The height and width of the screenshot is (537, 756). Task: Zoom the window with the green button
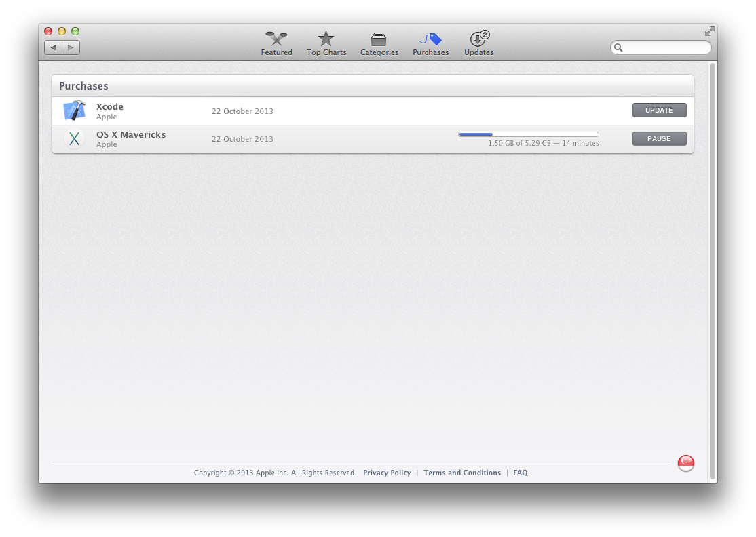click(x=75, y=31)
